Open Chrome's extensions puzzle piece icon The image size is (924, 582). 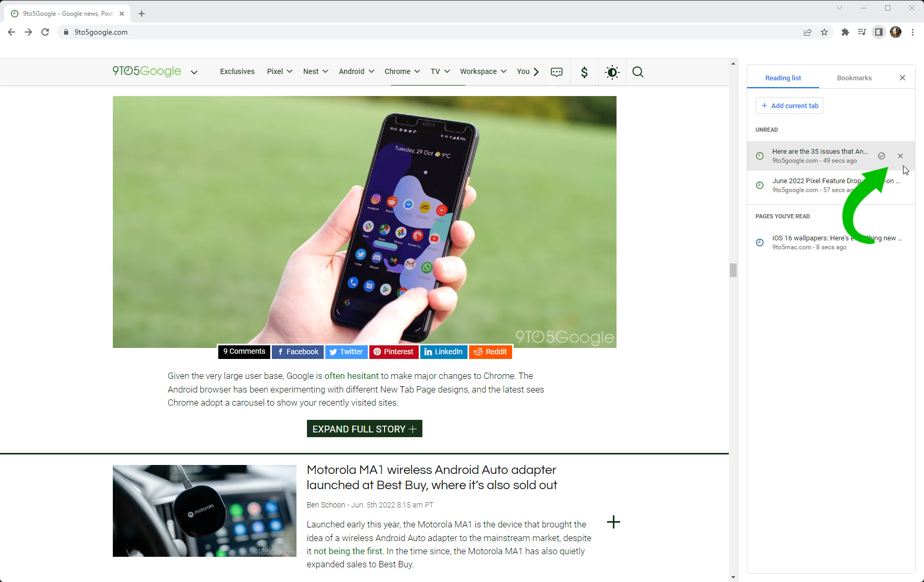pyautogui.click(x=845, y=32)
